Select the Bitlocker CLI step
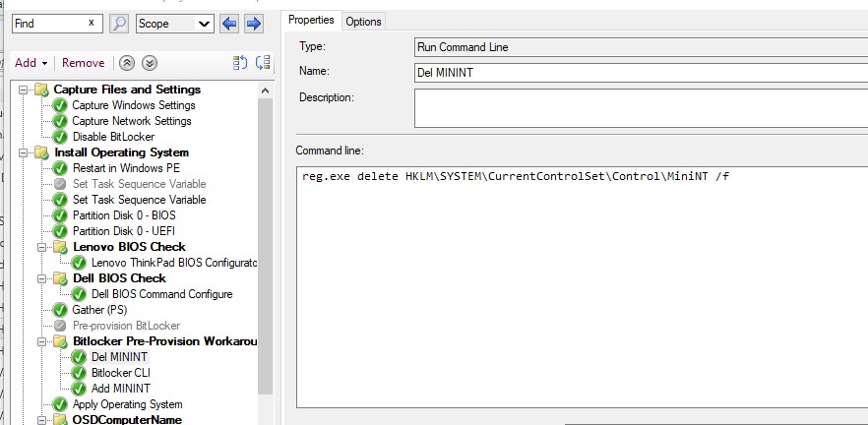 pyautogui.click(x=120, y=373)
